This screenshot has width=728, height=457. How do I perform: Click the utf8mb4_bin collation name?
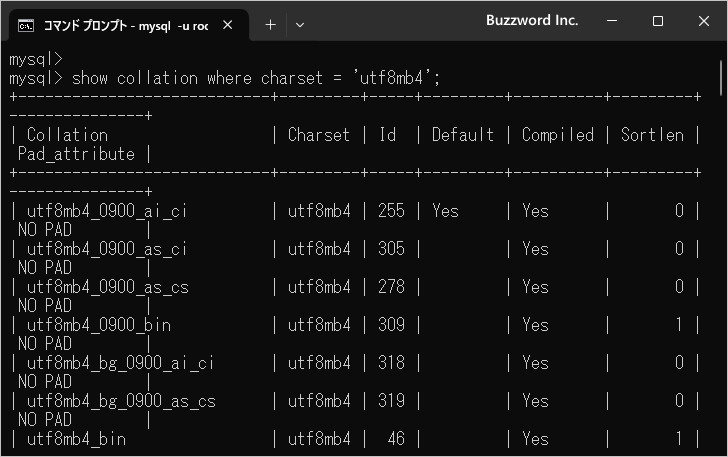coord(76,439)
